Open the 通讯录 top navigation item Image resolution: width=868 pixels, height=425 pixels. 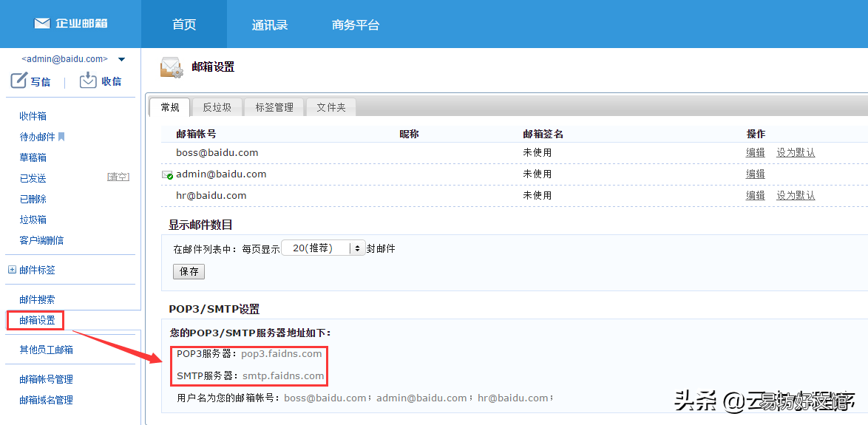[x=270, y=25]
